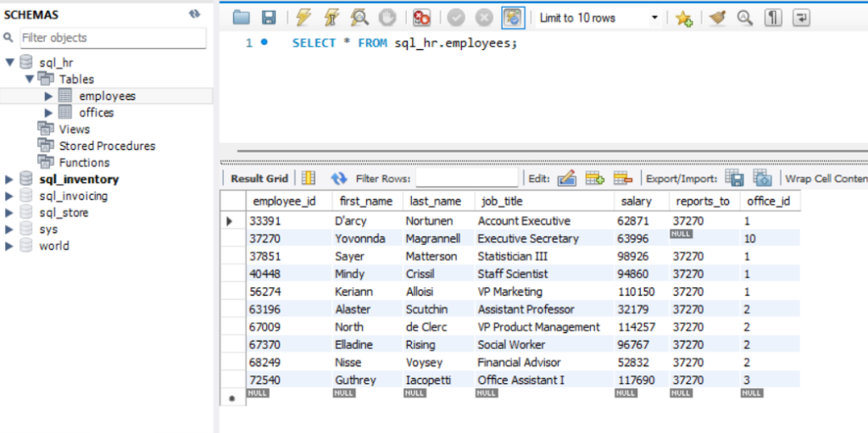The width and height of the screenshot is (868, 433).
Task: Click the new-row asterisk marker
Action: pyautogui.click(x=232, y=398)
